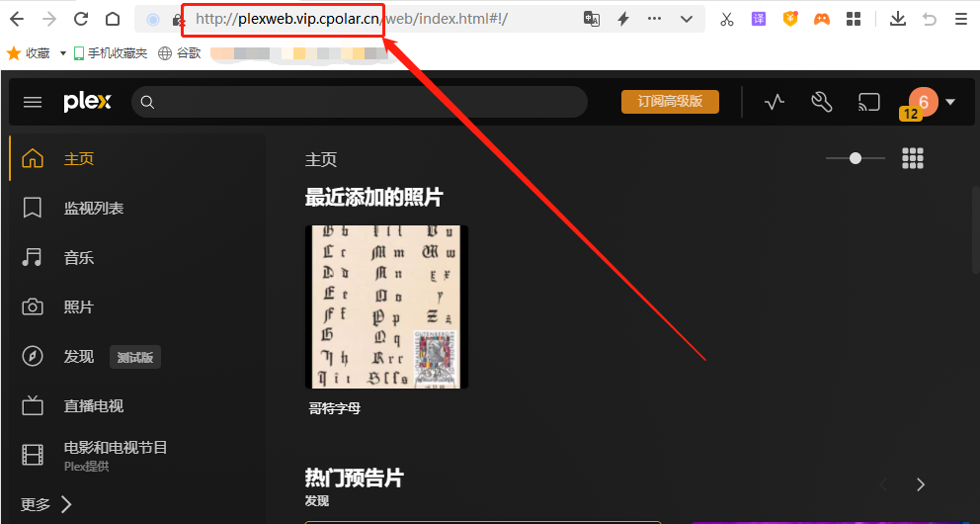Click the page vertical scrollbar
The image size is (980, 524).
tap(975, 230)
